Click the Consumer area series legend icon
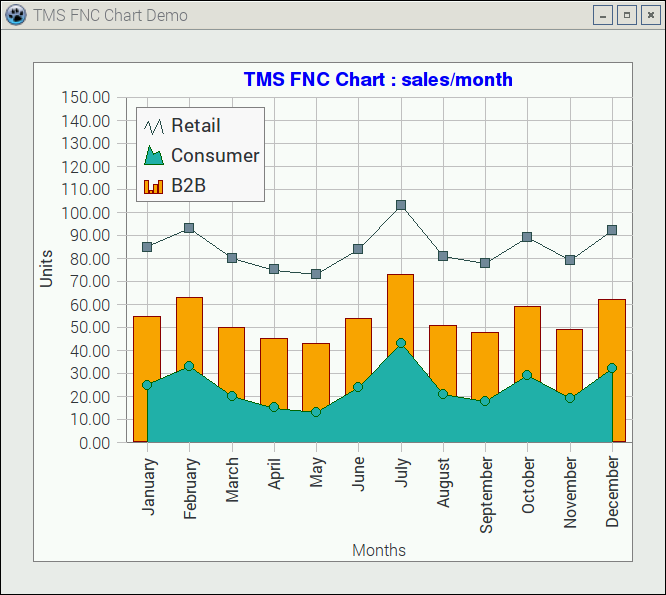 154,155
